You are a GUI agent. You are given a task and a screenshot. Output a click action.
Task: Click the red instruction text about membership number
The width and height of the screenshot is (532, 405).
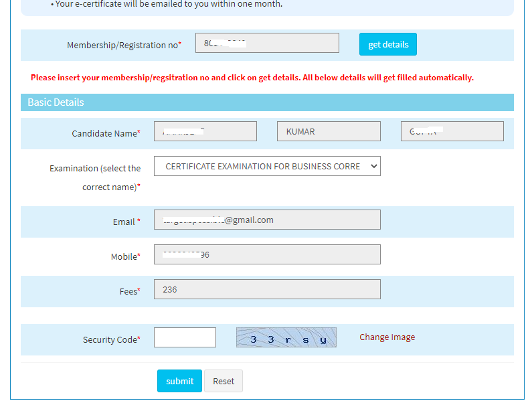coord(252,78)
